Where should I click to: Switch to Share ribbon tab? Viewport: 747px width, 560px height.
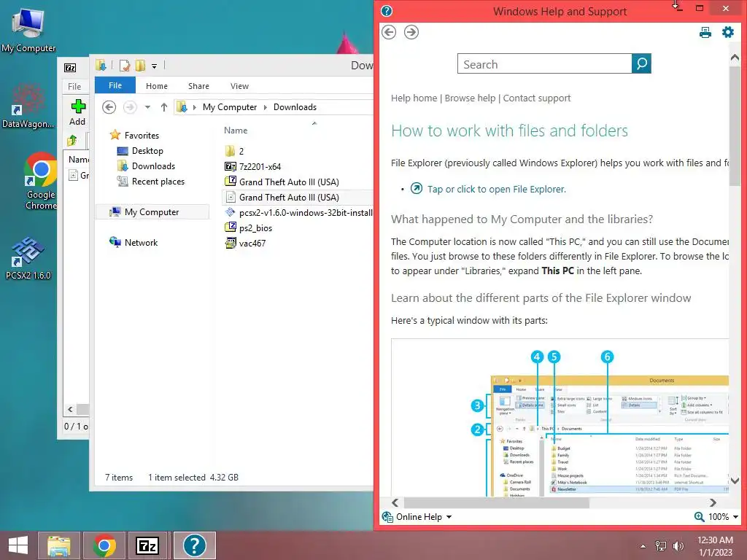[198, 86]
